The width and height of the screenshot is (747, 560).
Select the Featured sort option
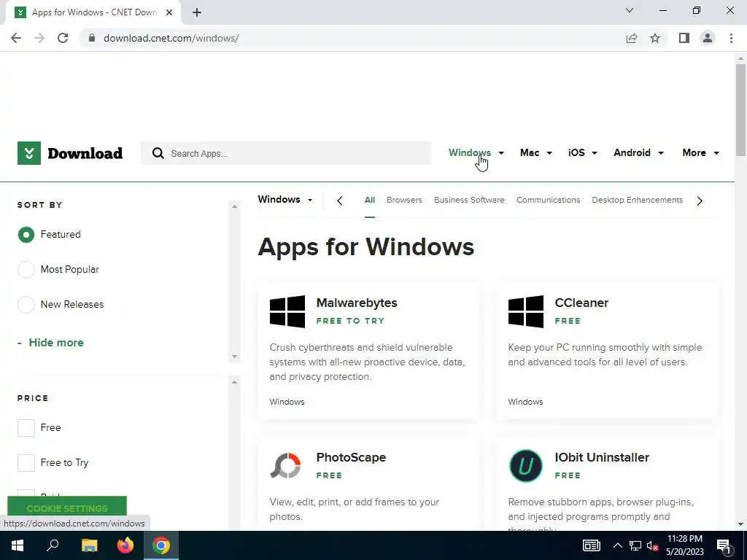tap(26, 234)
